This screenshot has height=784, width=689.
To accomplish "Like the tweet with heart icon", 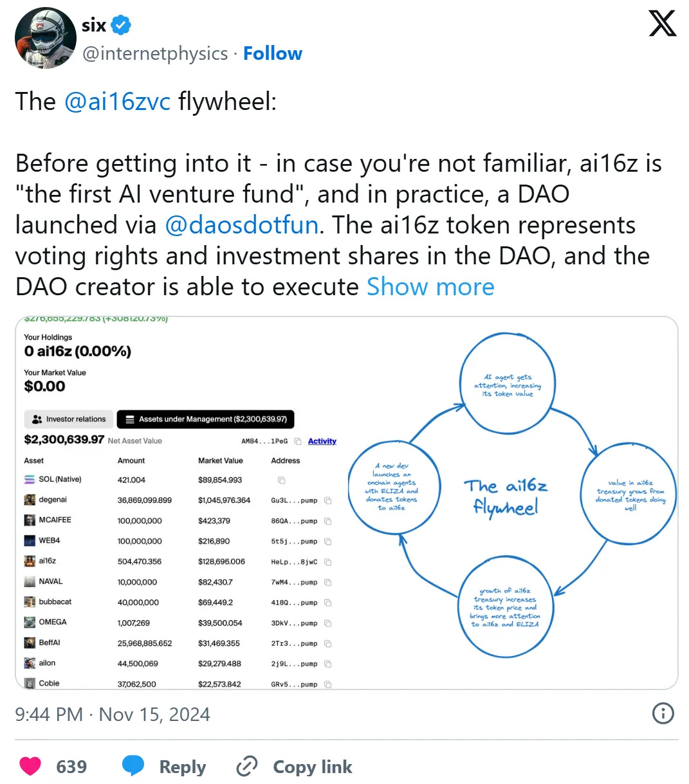I will (30, 766).
